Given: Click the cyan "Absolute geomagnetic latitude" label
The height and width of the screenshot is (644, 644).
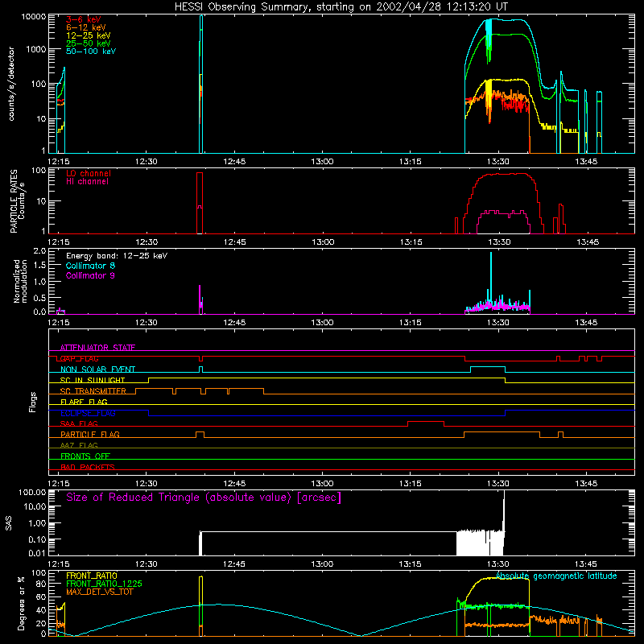Looking at the screenshot, I should [556, 576].
